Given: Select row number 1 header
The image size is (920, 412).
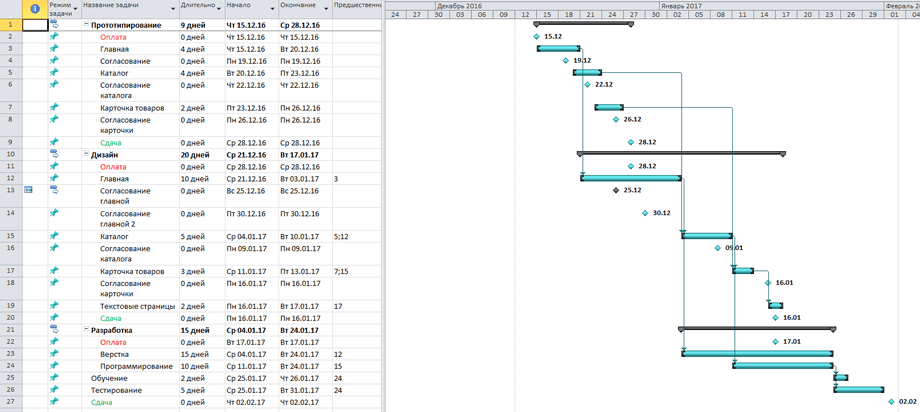Looking at the screenshot, I should [11, 25].
